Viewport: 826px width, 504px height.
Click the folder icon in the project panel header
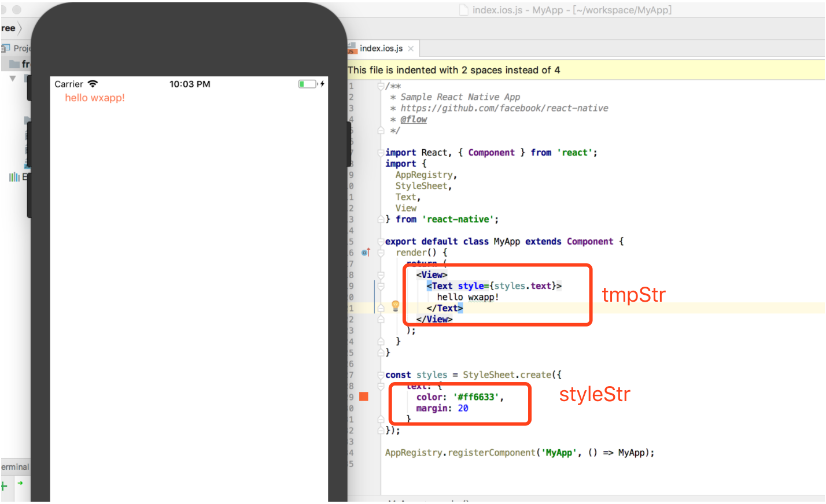coord(14,64)
